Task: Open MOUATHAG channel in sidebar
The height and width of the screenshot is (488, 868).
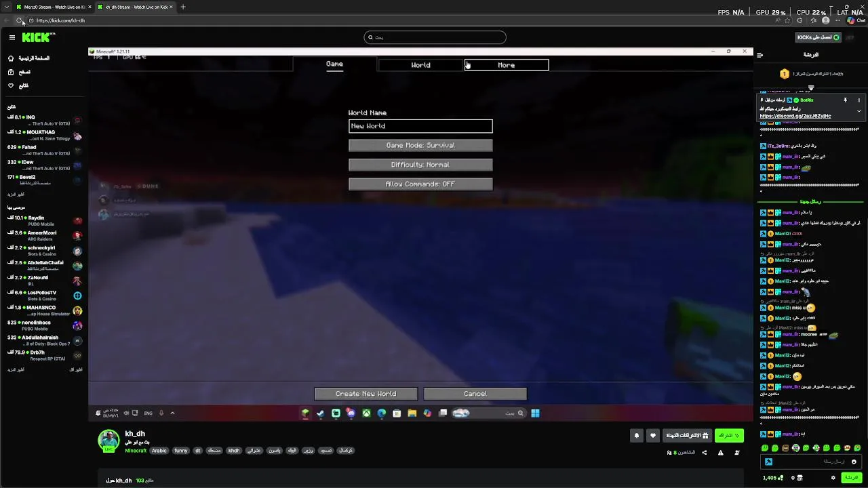Action: point(44,135)
